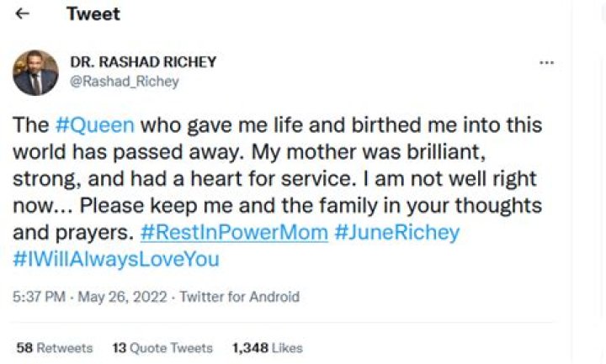Select the #JuneRichey hashtag
This screenshot has height=364, width=606.
[x=397, y=232]
